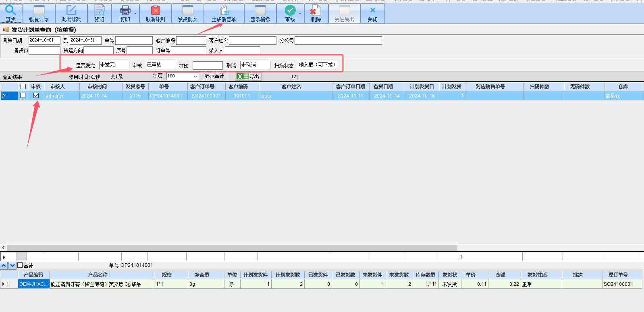Image resolution: width=644 pixels, height=312 pixels.
Task: Click the Excel 导出 export button
Action: (248, 76)
